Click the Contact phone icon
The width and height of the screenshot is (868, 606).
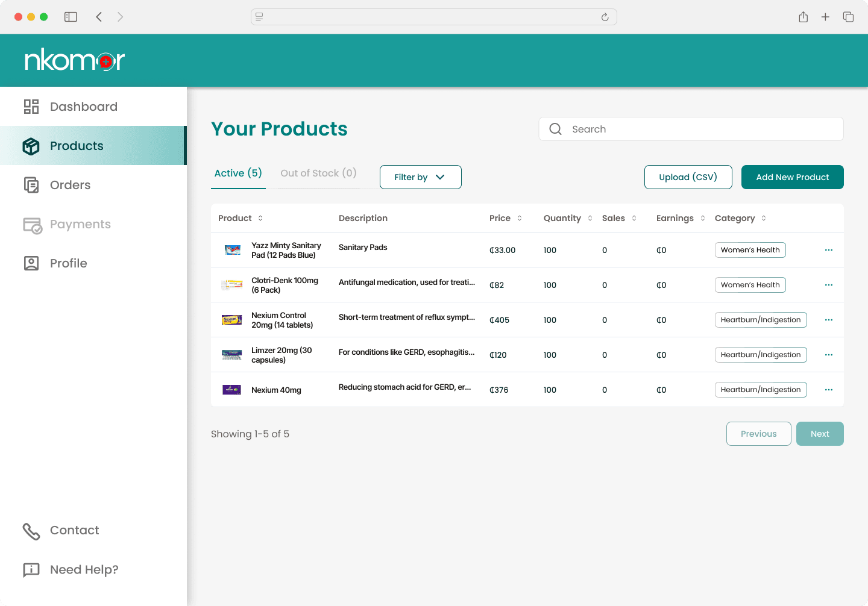coord(31,531)
